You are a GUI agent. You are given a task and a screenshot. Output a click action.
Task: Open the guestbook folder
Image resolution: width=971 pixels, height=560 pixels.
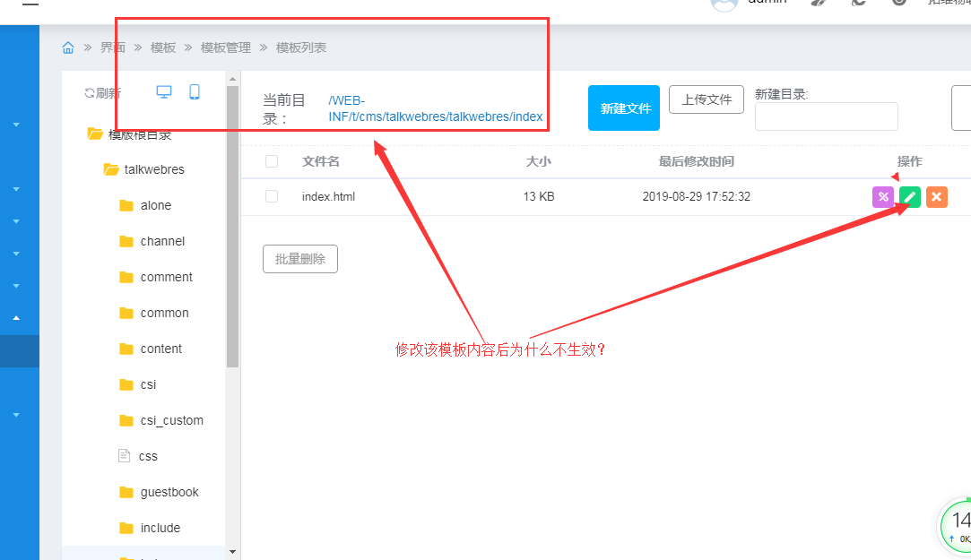(x=169, y=493)
